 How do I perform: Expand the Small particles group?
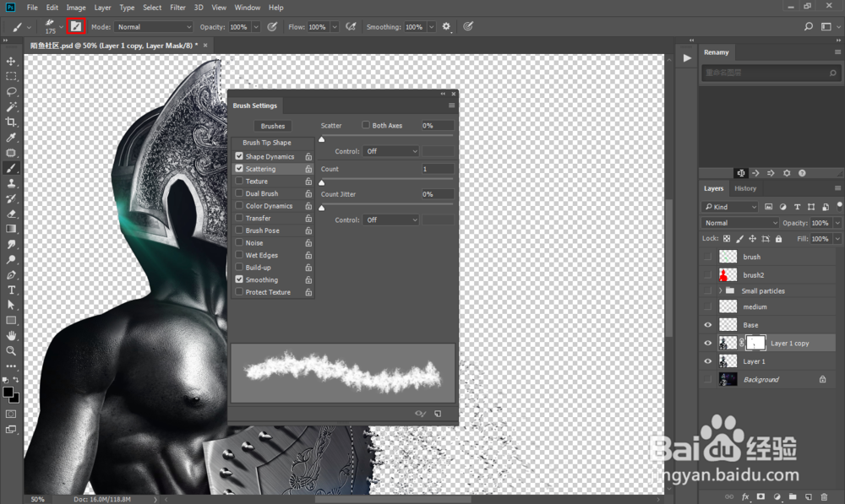click(721, 290)
